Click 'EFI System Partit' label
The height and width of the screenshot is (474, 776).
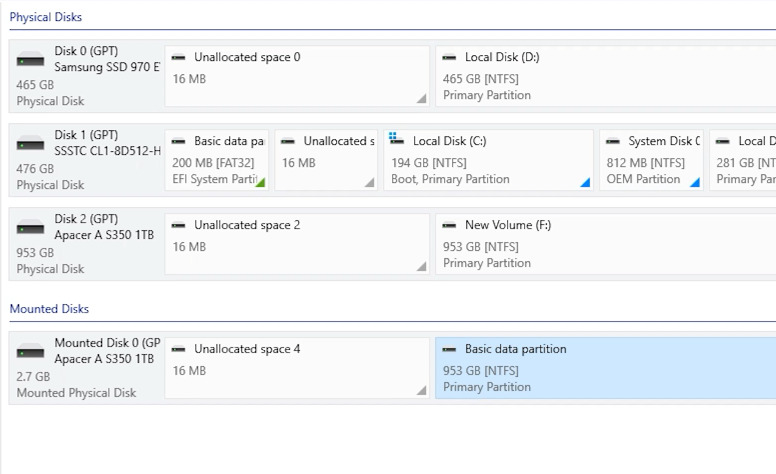(x=215, y=179)
